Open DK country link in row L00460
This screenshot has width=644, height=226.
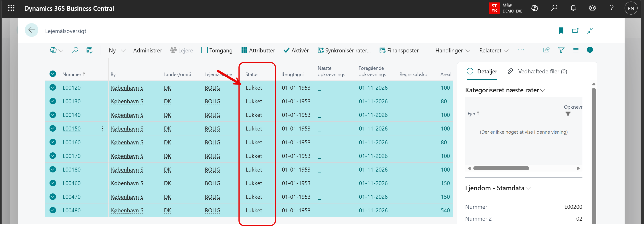coord(167,183)
